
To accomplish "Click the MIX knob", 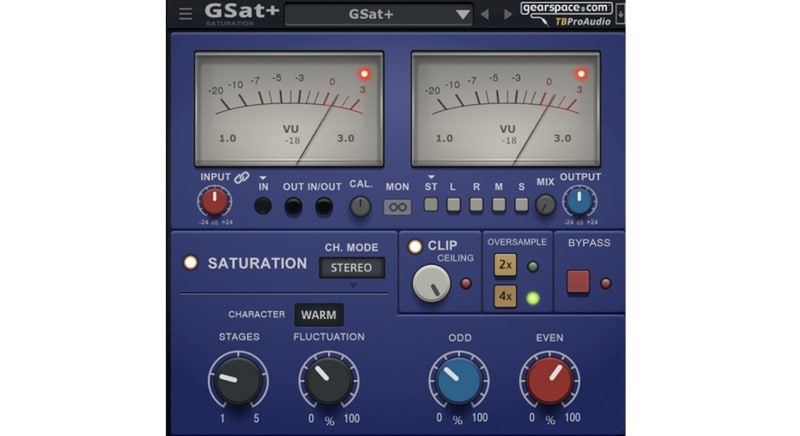I will [545, 205].
